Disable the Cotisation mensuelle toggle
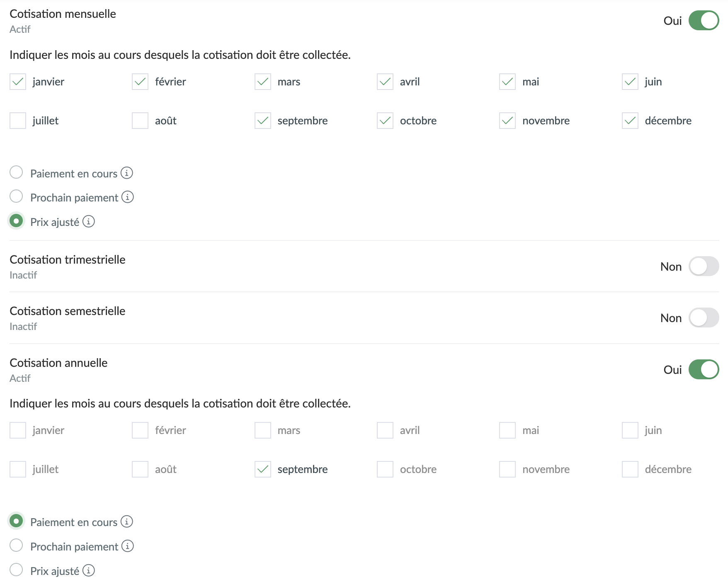Screen dimensions: 728x582 point(704,20)
